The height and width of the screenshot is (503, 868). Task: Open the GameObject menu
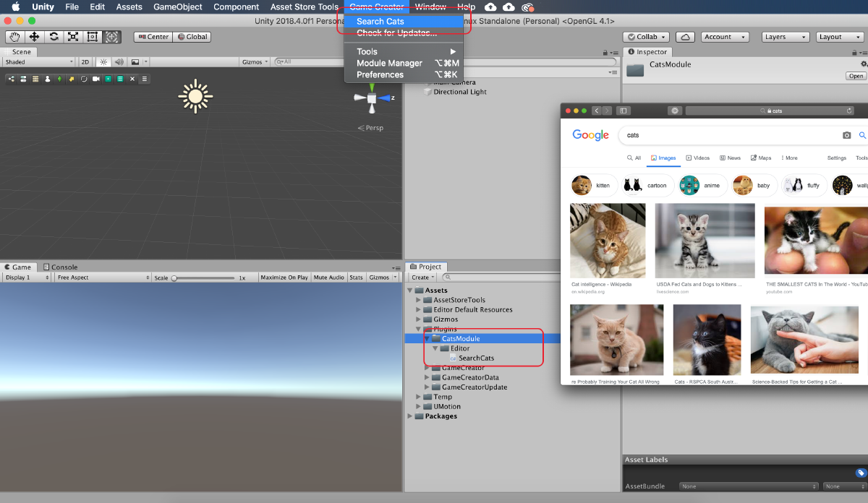[x=178, y=7]
